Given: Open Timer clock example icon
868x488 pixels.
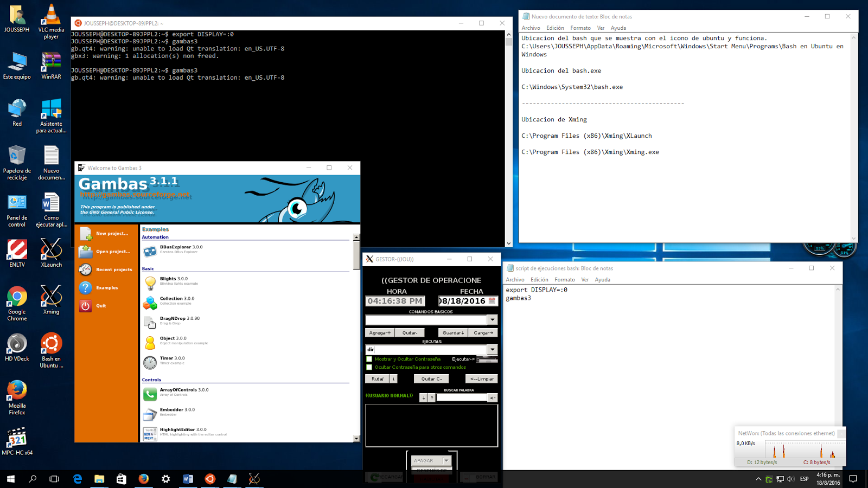Looking at the screenshot, I should (150, 363).
